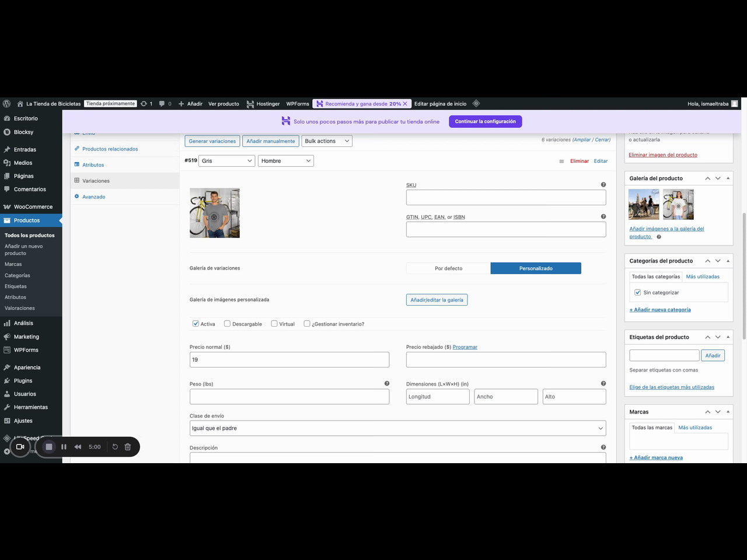Open the Hombre attribute dropdown
The height and width of the screenshot is (560, 747).
coord(286,161)
